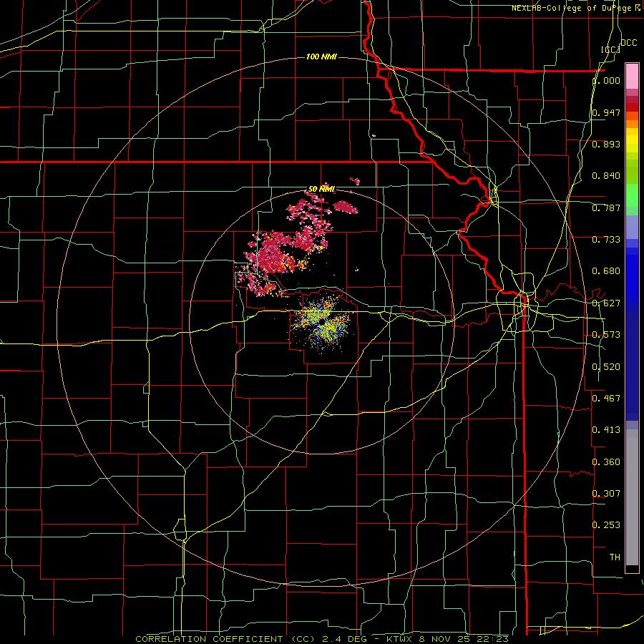The height and width of the screenshot is (644, 644).
Task: Click the 0.520 scale value
Action: (606, 367)
